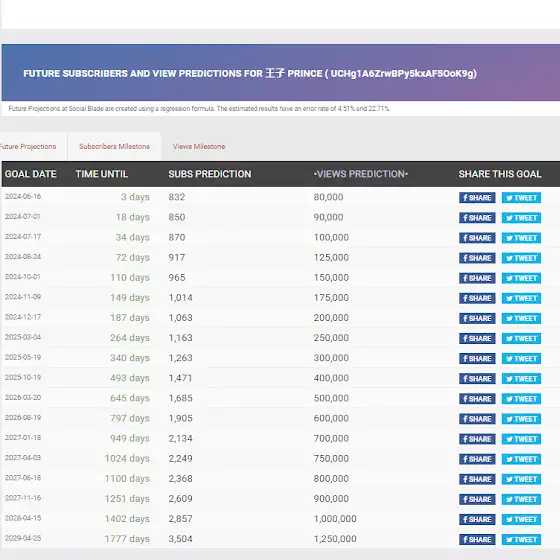
Task: Share the 100,000 views goal on Facebook
Action: click(477, 238)
